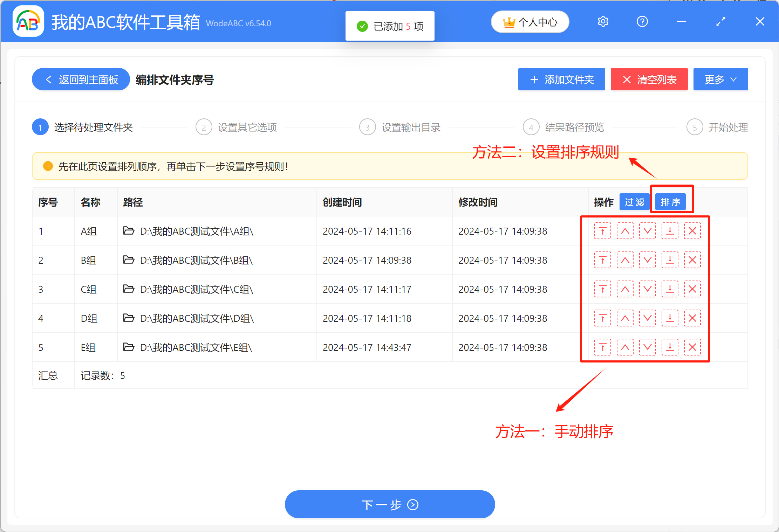This screenshot has height=532, width=779.
Task: Open the 排序 sorting rules
Action: pyautogui.click(x=671, y=202)
